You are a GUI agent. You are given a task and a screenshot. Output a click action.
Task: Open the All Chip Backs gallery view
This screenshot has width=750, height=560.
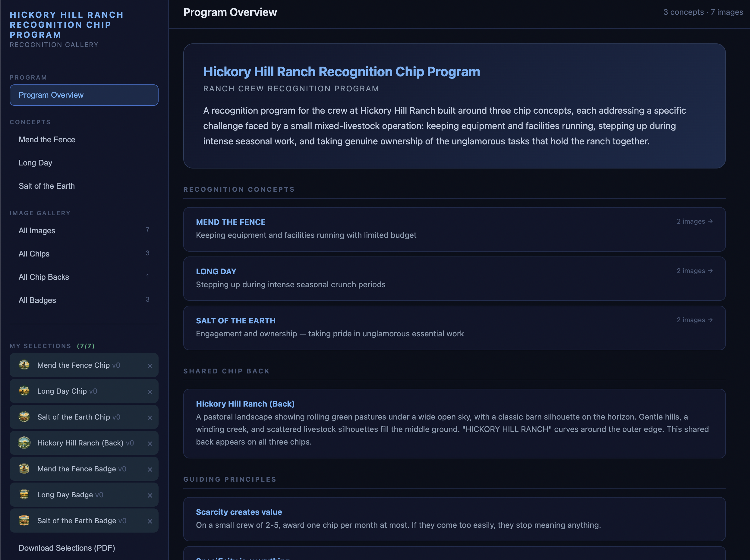coord(44,277)
